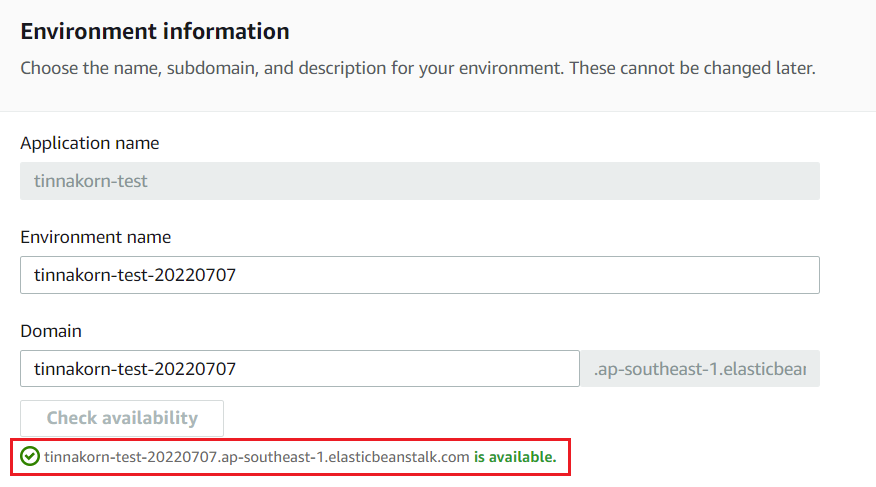
Task: Click the green "is available." status text
Action: (x=515, y=457)
